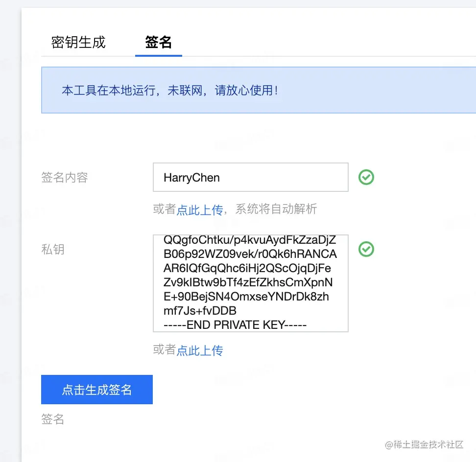Click the green checkmark beside 私钥 textarea
Image resolution: width=476 pixels, height=462 pixels.
(x=366, y=249)
